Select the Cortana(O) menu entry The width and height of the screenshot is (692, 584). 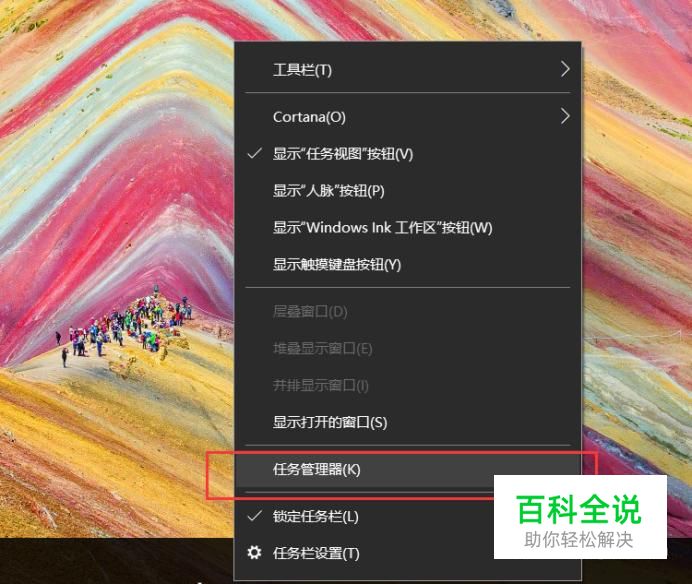pyautogui.click(x=408, y=117)
